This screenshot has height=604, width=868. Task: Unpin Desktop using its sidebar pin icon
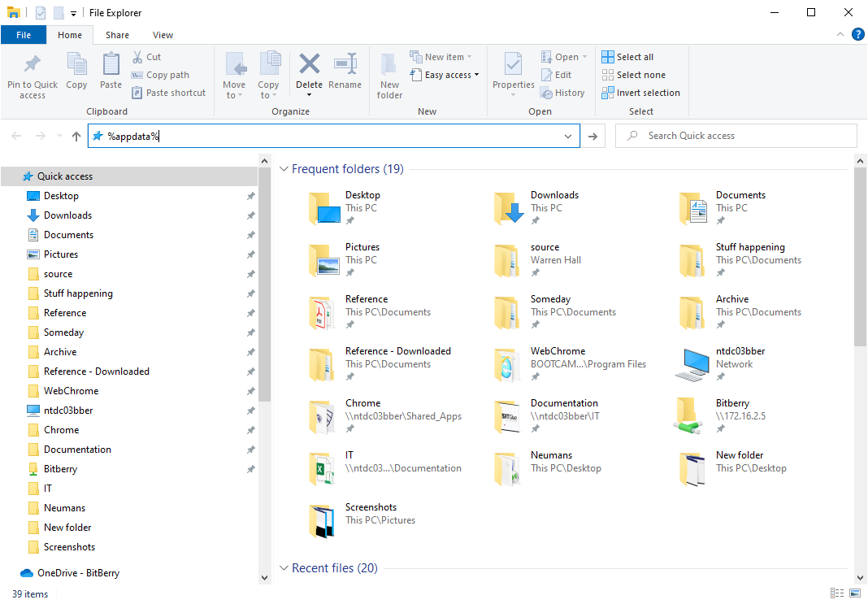pos(250,196)
